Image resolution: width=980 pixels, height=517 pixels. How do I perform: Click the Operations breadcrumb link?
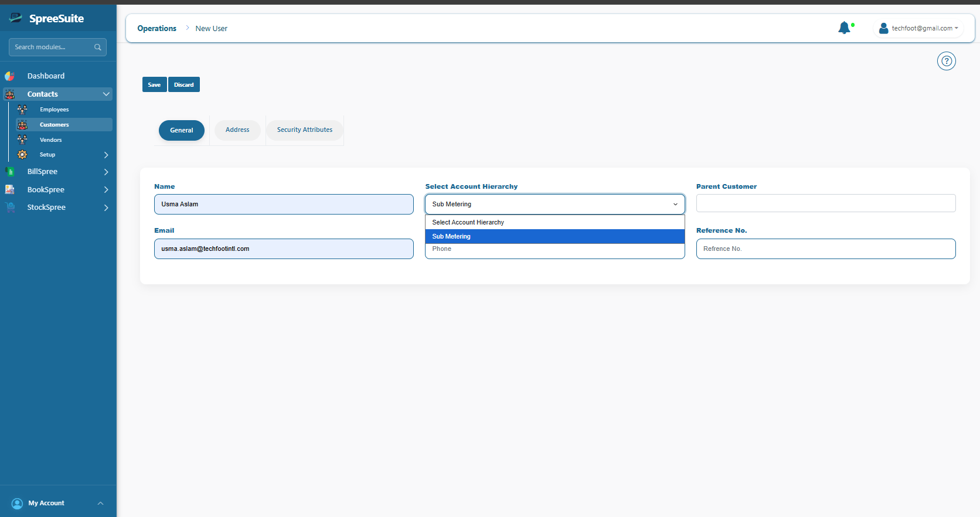(156, 28)
